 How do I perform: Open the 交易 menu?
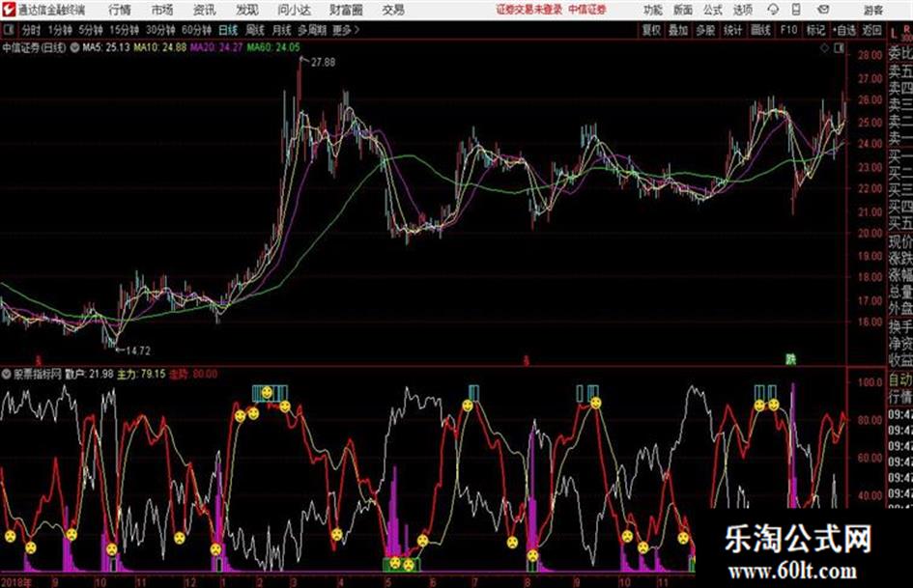click(x=393, y=10)
